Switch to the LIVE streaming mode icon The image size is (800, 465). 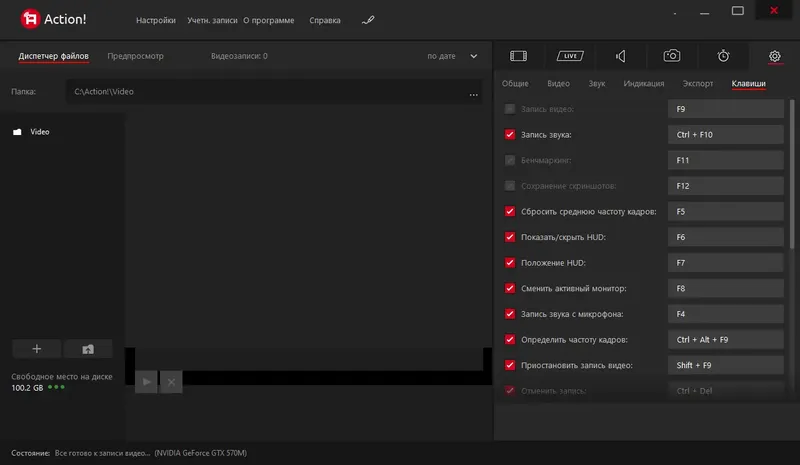coord(569,56)
